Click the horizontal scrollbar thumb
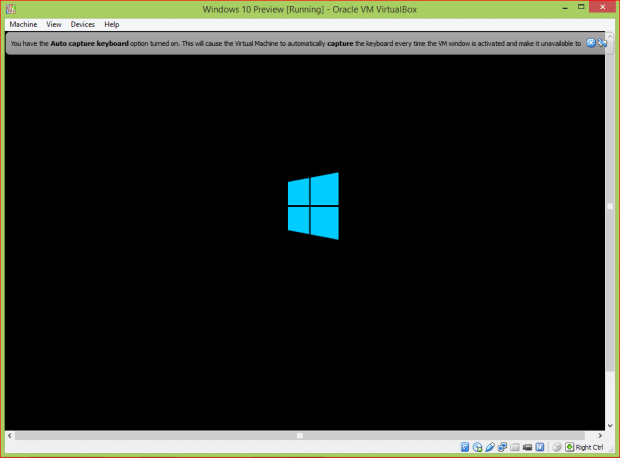Viewport: 620px width, 458px height. (300, 435)
